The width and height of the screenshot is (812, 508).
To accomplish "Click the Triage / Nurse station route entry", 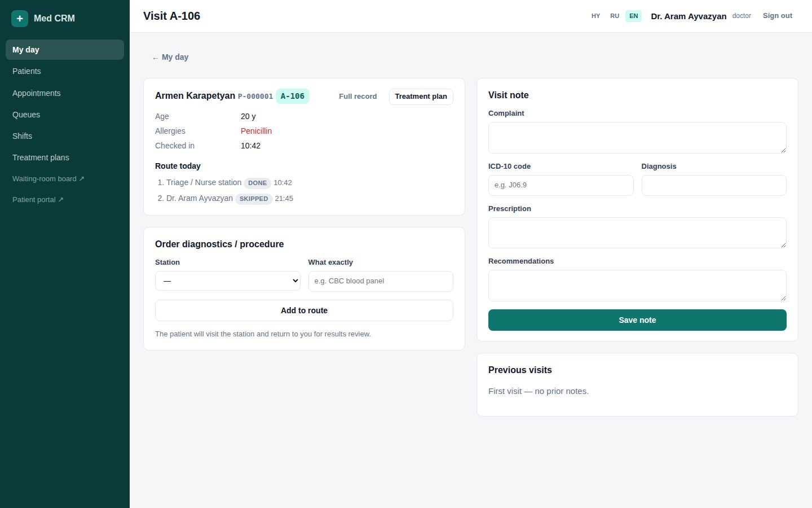I will click(x=204, y=183).
